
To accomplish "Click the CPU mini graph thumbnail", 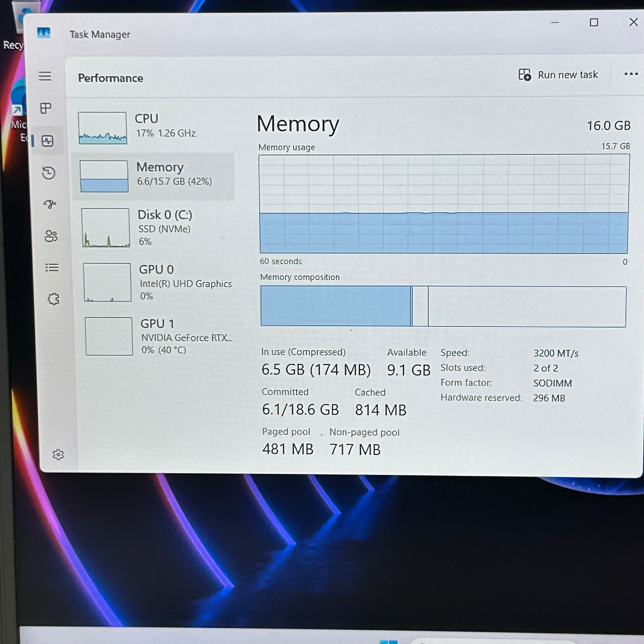I will 102,128.
